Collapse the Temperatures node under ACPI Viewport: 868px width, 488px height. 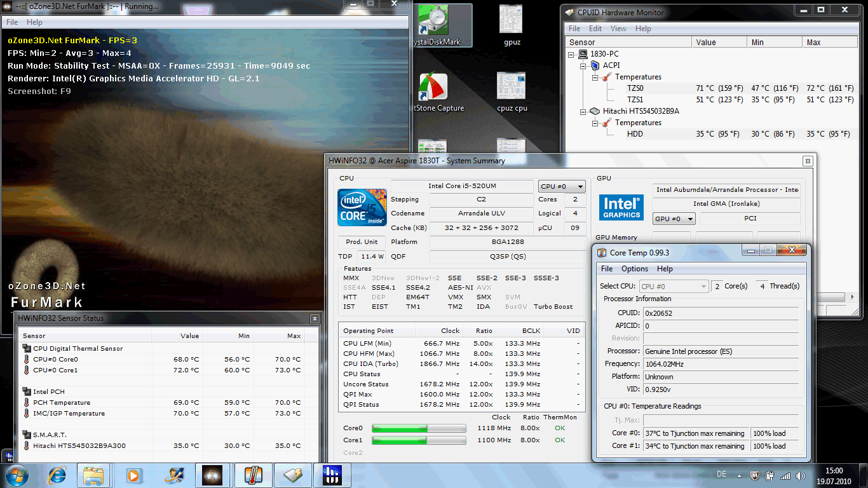[x=595, y=77]
